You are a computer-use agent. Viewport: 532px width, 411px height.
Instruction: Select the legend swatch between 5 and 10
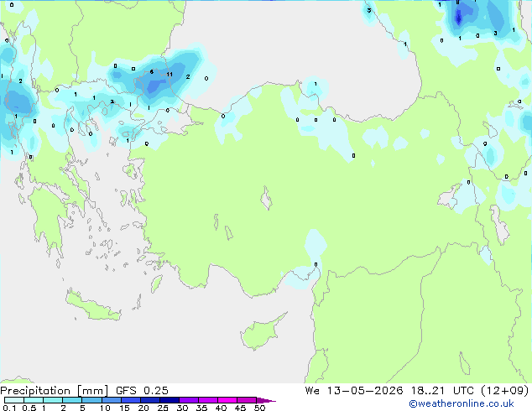click(x=91, y=400)
